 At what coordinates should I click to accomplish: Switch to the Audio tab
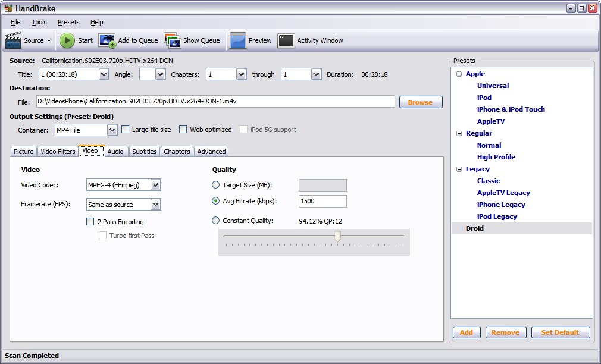pyautogui.click(x=115, y=151)
